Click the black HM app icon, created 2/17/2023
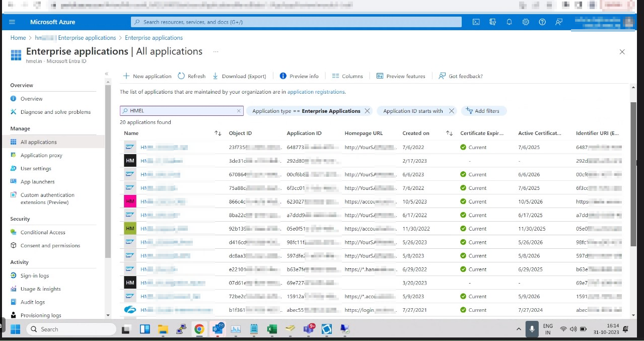Viewport: 644px width, 341px height. click(x=130, y=161)
